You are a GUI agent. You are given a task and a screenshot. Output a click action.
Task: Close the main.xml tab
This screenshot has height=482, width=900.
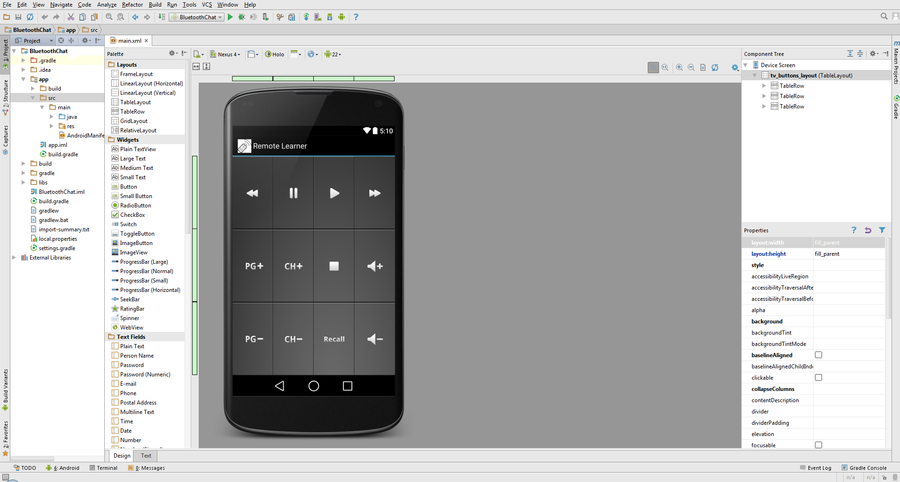146,41
